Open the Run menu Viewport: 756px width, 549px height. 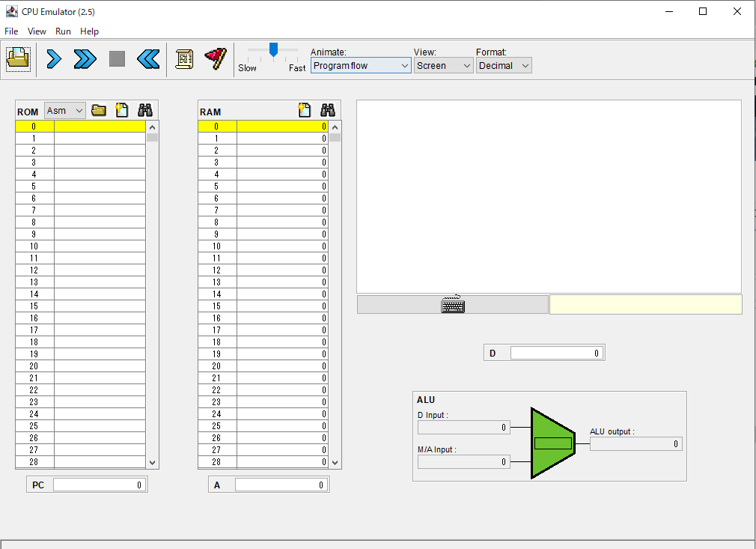(63, 31)
